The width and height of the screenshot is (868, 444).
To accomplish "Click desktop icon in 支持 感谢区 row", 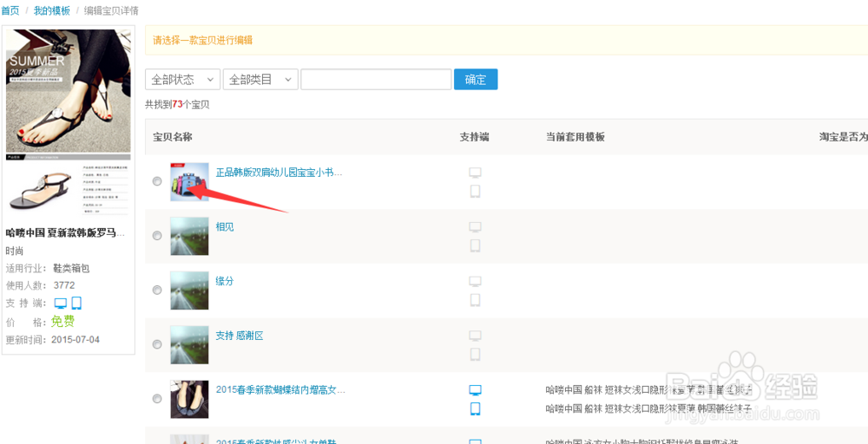I will [x=475, y=335].
